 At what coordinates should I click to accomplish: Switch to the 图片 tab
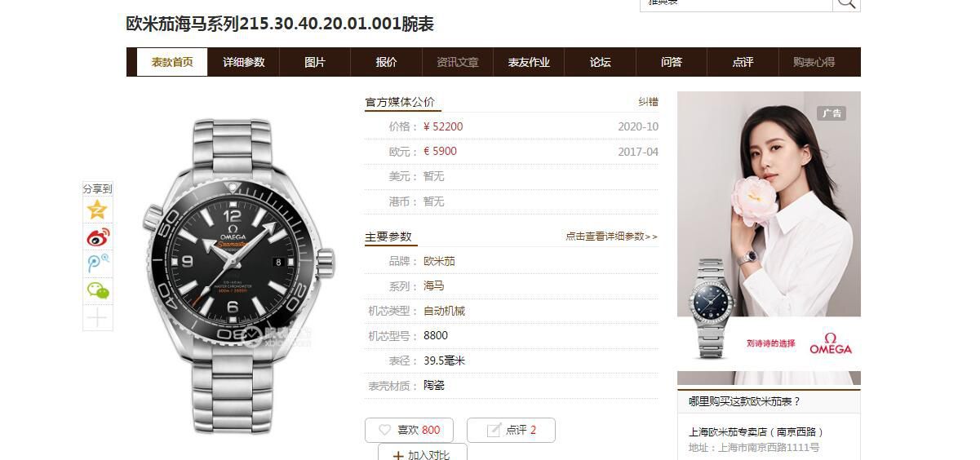tap(315, 62)
